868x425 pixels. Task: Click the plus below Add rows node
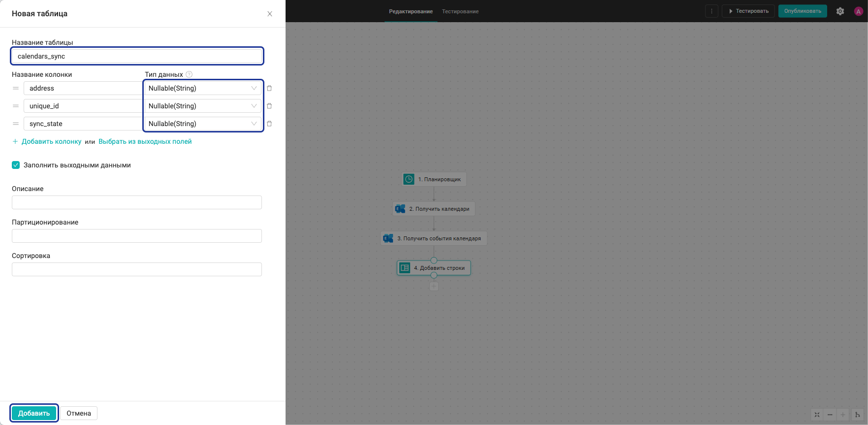click(x=434, y=286)
